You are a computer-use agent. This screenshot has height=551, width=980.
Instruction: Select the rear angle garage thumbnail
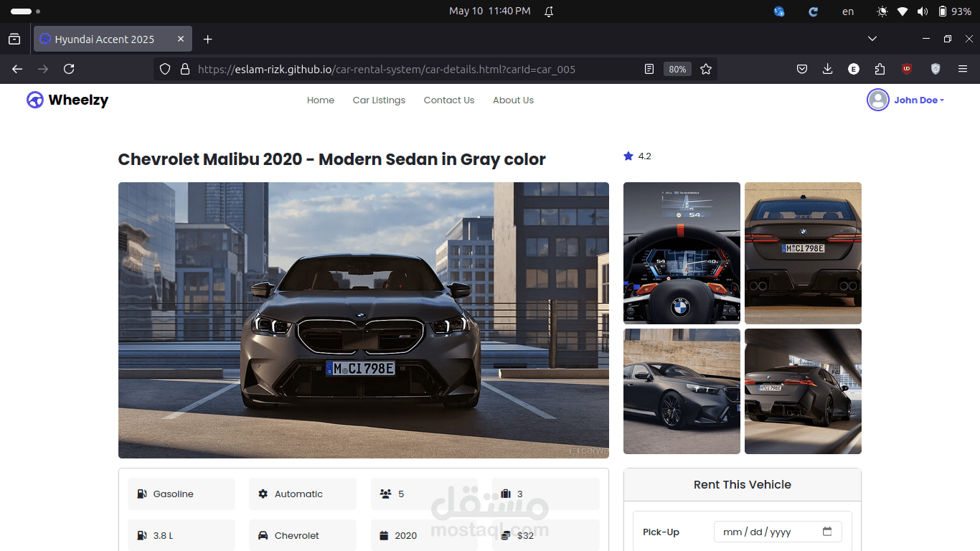pyautogui.click(x=803, y=391)
